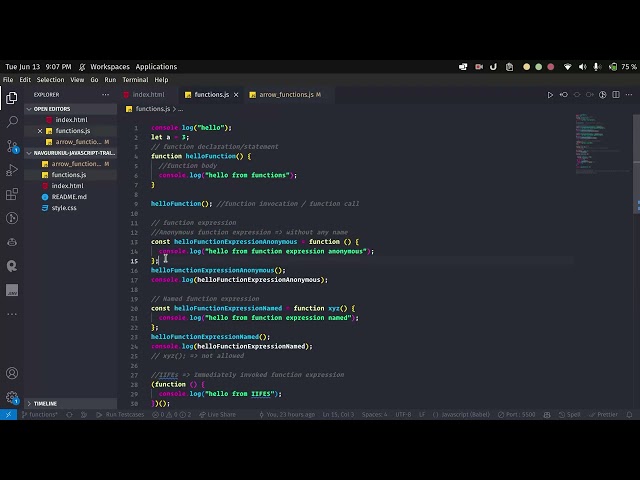
Task: Click the date and time Tue Jun 13 9:07 PM
Action: coord(38,67)
